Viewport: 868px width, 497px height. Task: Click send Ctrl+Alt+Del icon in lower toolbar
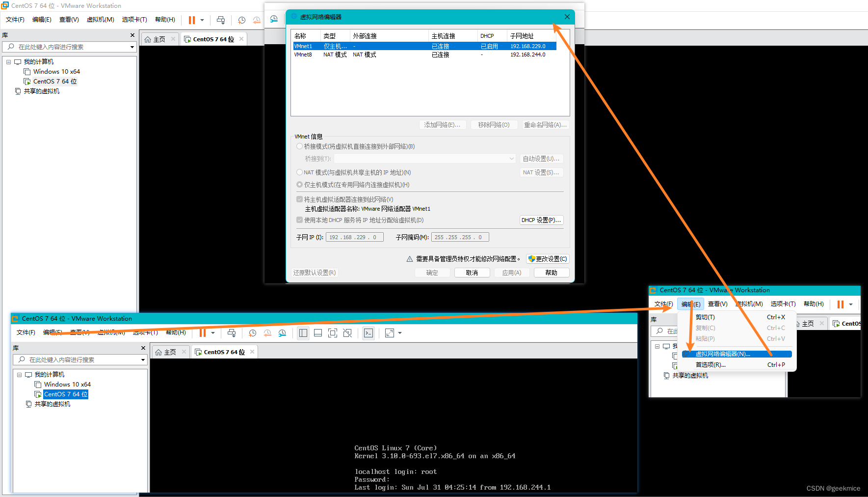point(232,333)
